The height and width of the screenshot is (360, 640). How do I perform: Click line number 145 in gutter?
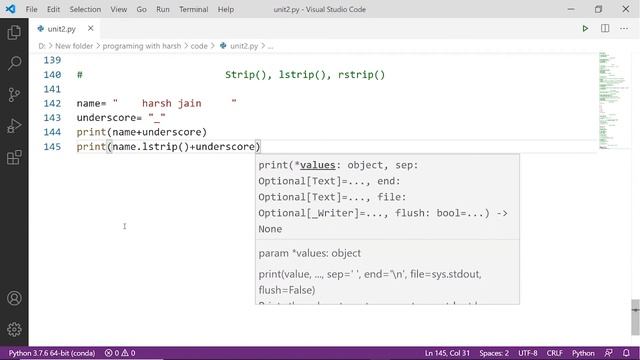click(52, 147)
